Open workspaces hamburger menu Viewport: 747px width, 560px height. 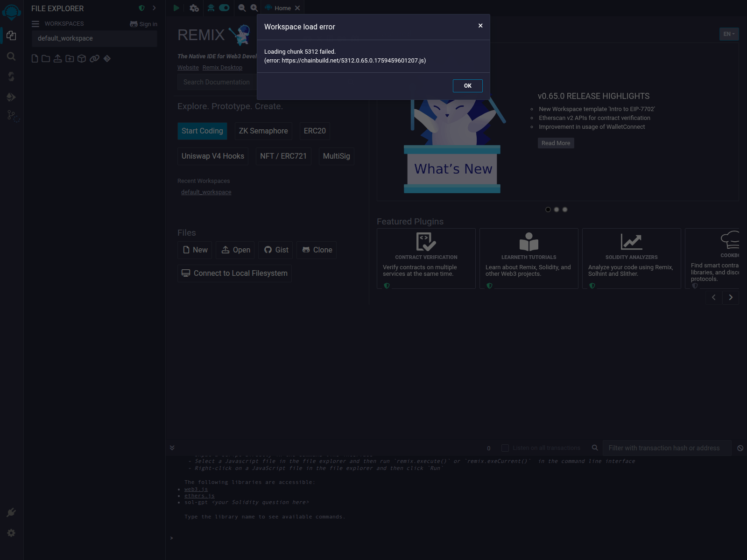35,24
